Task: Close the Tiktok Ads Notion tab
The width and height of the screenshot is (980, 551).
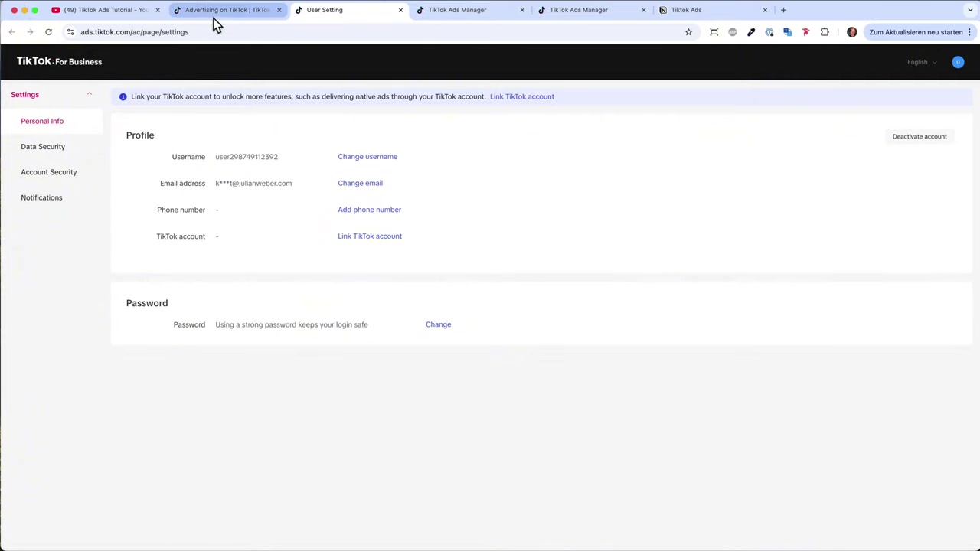Action: click(765, 10)
